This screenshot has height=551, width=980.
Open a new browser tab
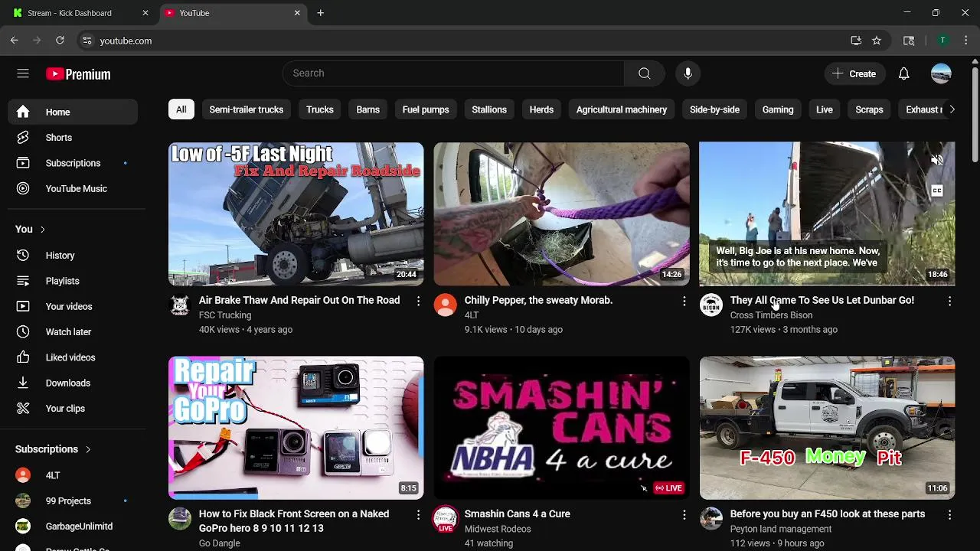pos(321,13)
